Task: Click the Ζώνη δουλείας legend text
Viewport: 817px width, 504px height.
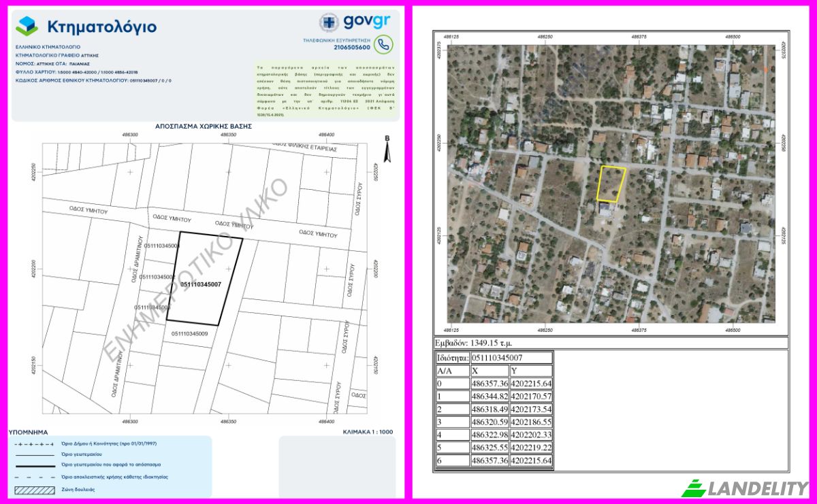Action: (78, 489)
